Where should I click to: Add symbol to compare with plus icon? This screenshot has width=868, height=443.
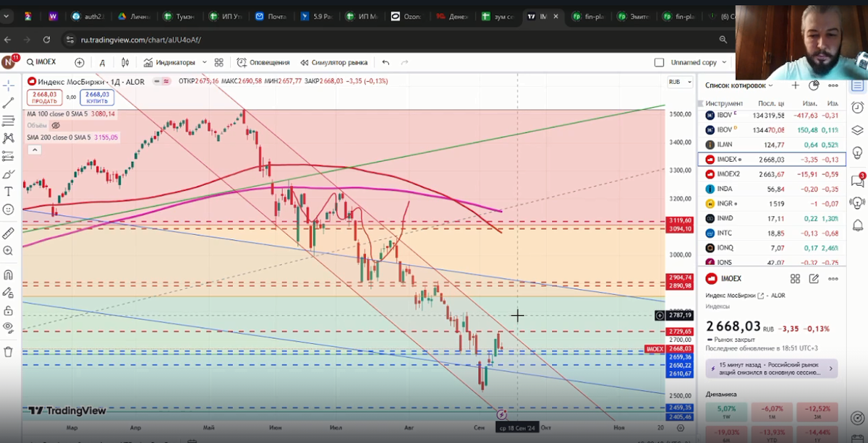coord(79,63)
